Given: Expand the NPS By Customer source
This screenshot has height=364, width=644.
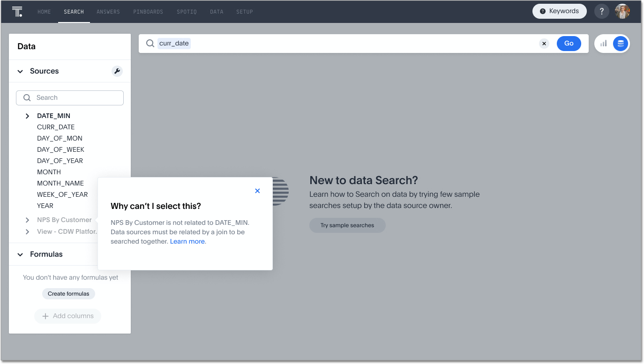Looking at the screenshot, I should coord(27,220).
